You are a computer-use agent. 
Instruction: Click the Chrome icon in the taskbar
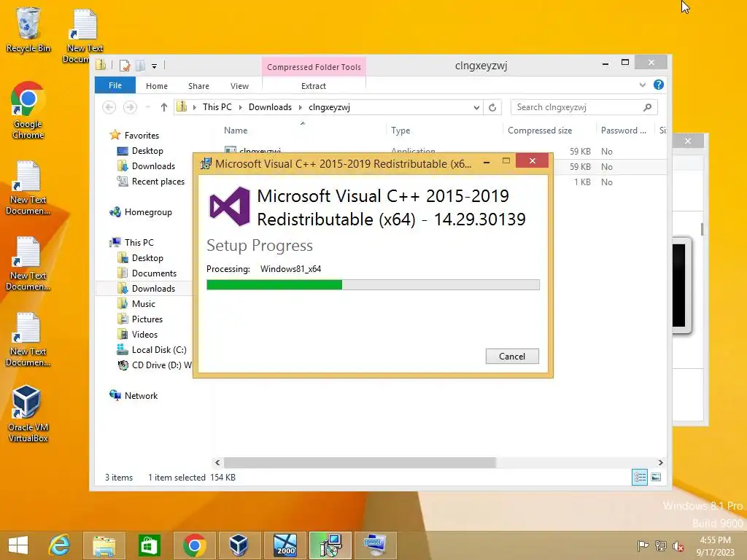point(194,545)
